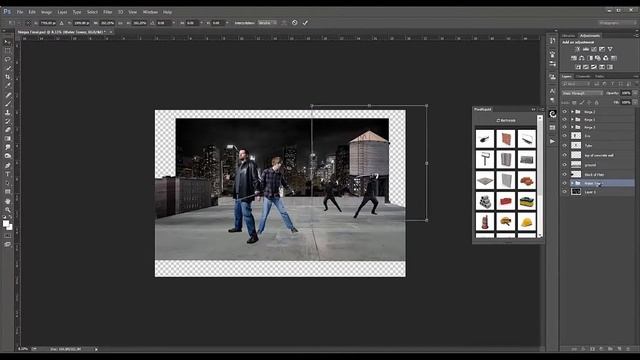Screen dimensions: 640x360
Task: Select the Lasso tool
Action: [x=7, y=59]
